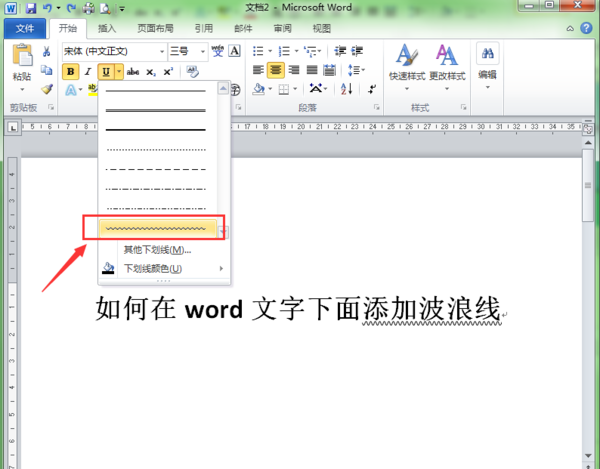The image size is (600, 469).
Task: Switch to the Page Layout tab
Action: pos(155,28)
